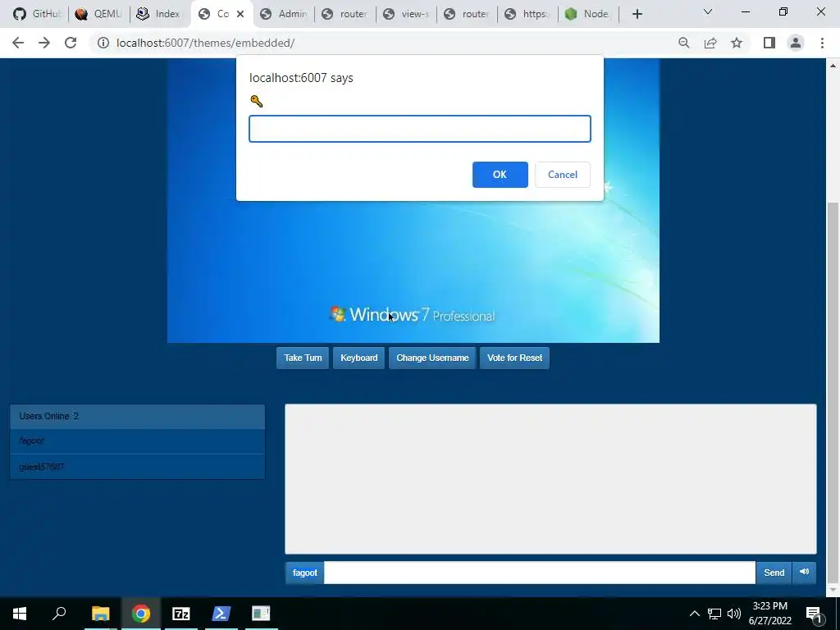Select fagoot in the users online list

click(137, 441)
